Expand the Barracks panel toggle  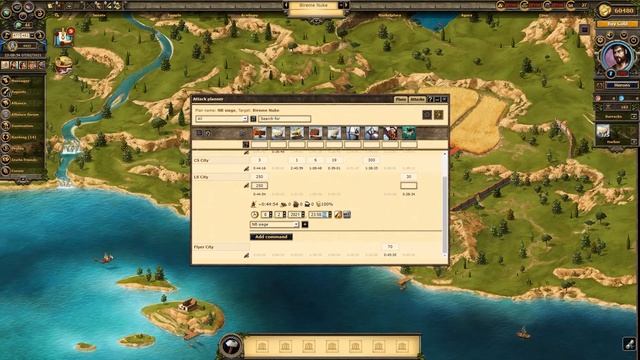pyautogui.click(x=634, y=117)
